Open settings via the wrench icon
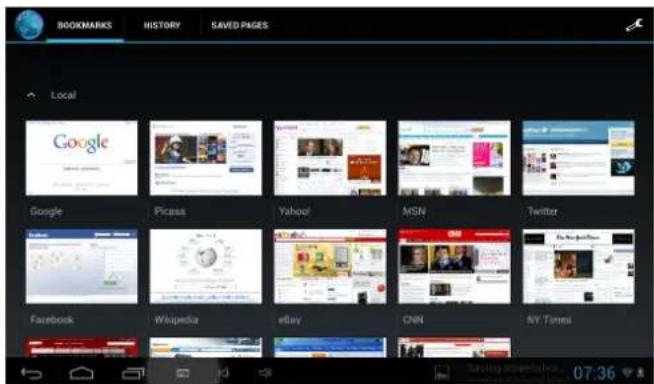 [634, 26]
